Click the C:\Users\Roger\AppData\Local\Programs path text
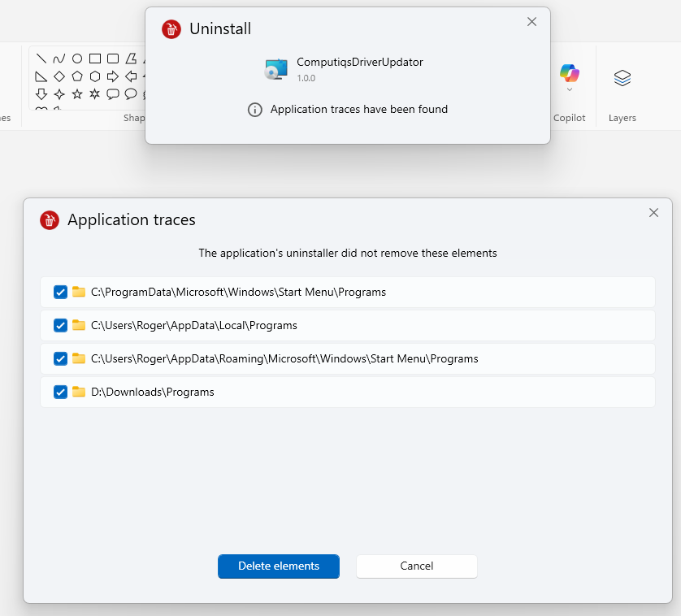This screenshot has height=616, width=681. click(194, 326)
